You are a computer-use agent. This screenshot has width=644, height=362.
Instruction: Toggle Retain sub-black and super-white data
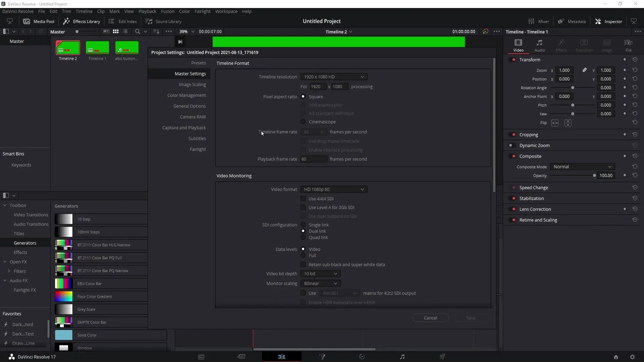(304, 264)
